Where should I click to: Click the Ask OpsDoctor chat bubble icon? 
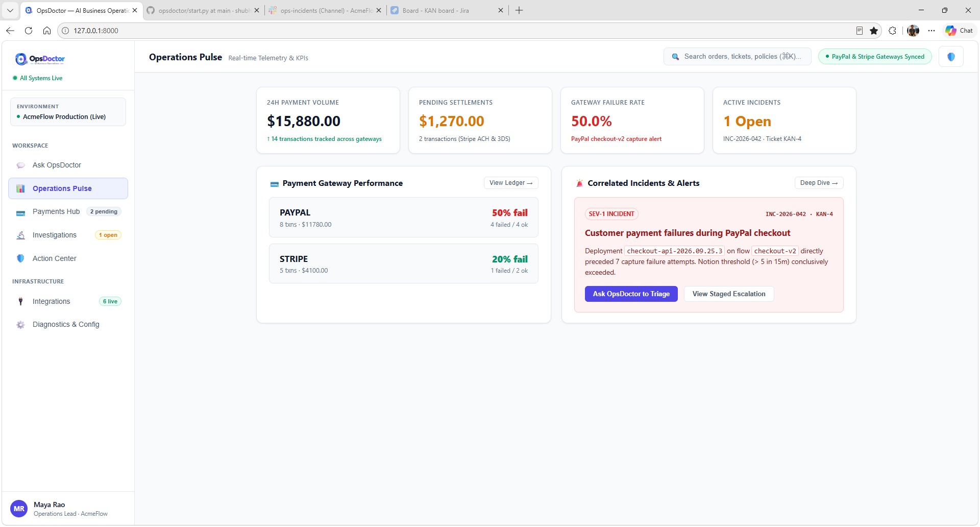coord(20,165)
